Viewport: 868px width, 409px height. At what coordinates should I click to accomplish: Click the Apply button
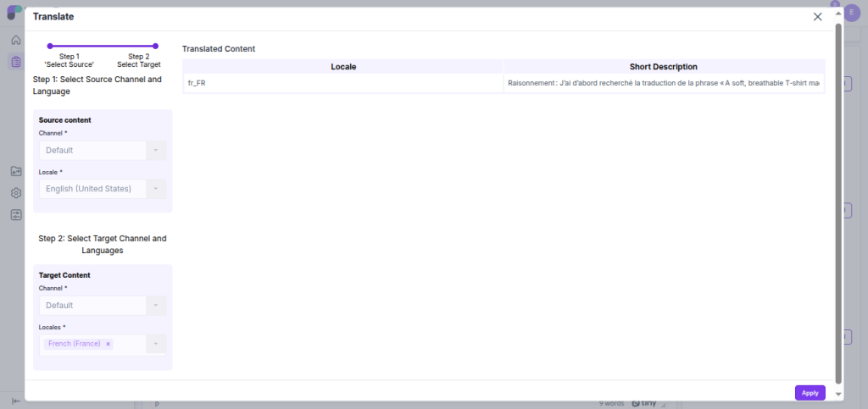click(x=810, y=393)
